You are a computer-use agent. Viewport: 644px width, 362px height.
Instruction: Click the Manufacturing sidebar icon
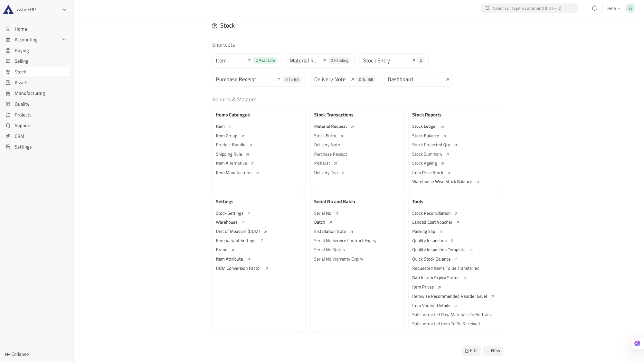pos(8,93)
